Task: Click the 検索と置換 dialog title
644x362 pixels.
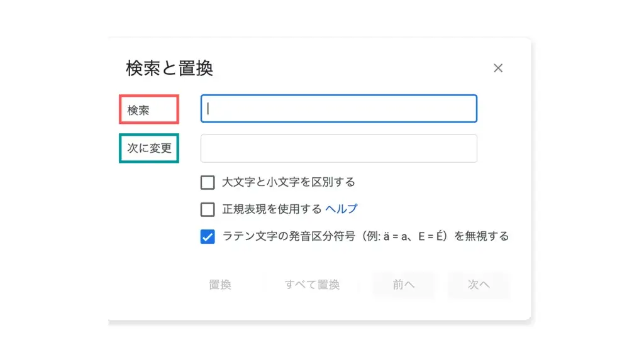Action: coord(169,68)
